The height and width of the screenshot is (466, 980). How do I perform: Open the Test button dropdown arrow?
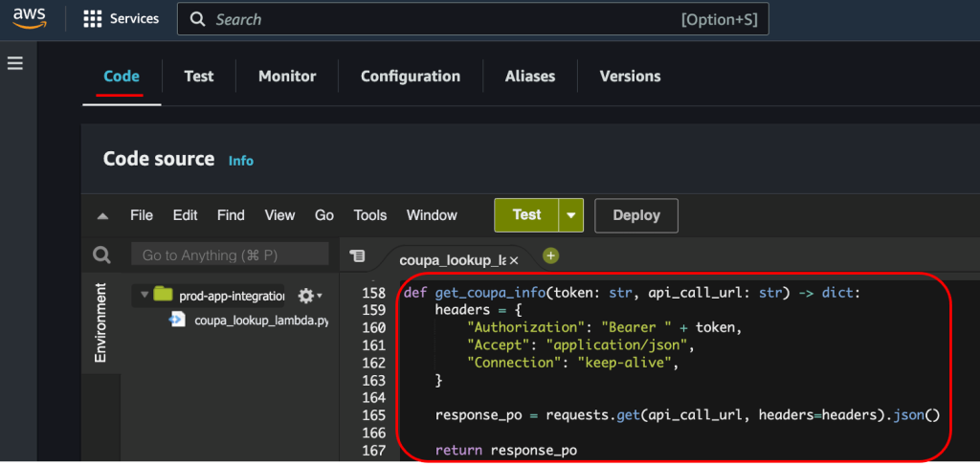point(571,215)
